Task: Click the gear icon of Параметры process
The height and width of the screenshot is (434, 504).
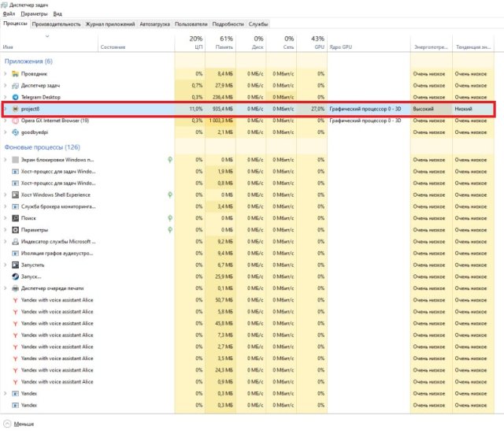Action: pos(15,230)
